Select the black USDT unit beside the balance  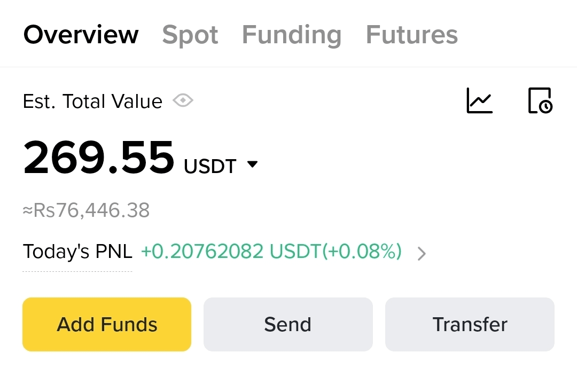210,167
